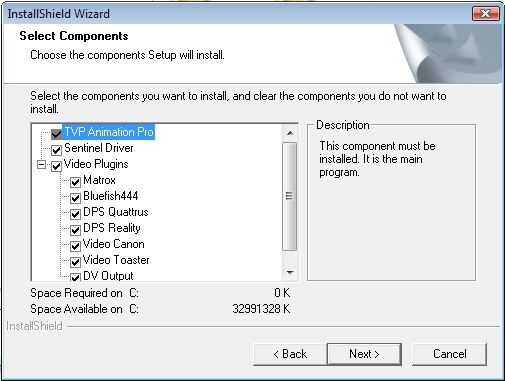Select the DPS Reality label
This screenshot has width=505, height=381.
(112, 228)
